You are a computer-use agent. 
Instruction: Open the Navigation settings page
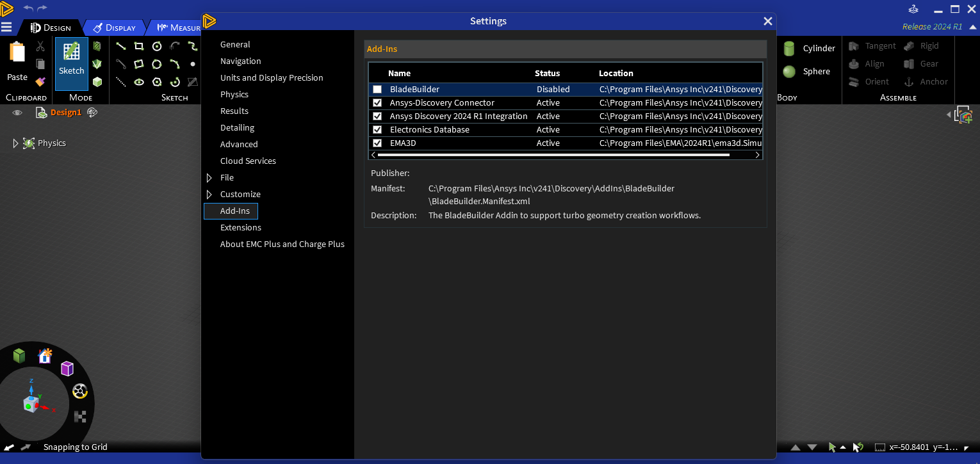(x=240, y=61)
